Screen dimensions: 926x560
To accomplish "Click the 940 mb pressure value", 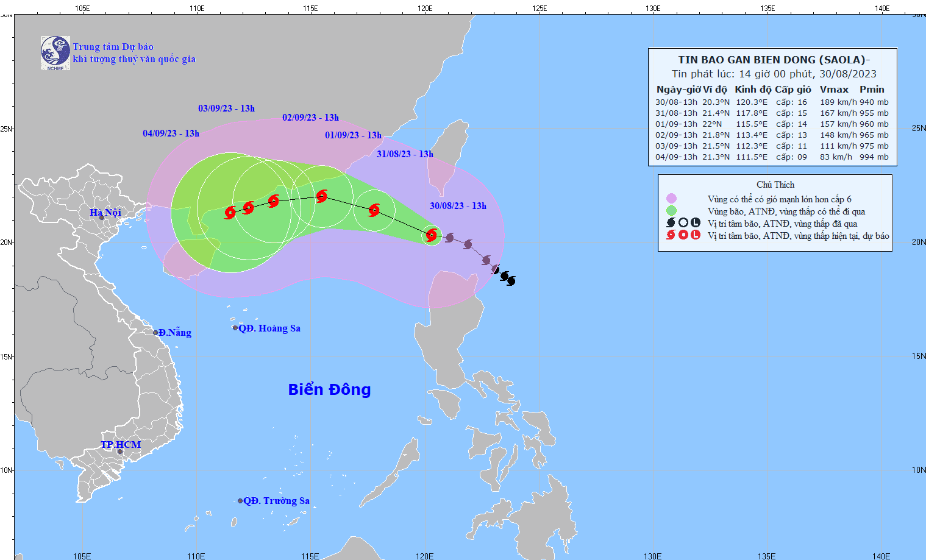I will 874,102.
